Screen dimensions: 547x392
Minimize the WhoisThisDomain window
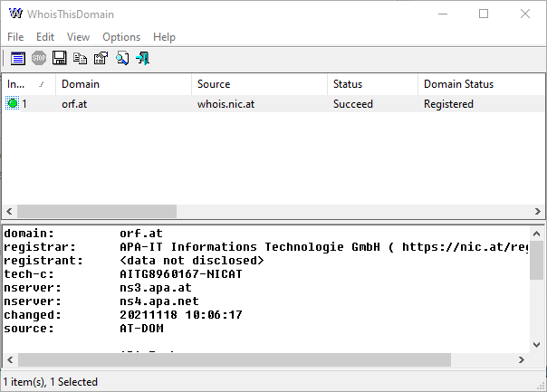pos(443,14)
